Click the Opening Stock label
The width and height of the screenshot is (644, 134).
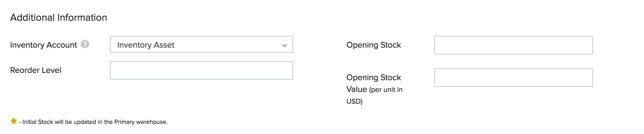click(374, 45)
